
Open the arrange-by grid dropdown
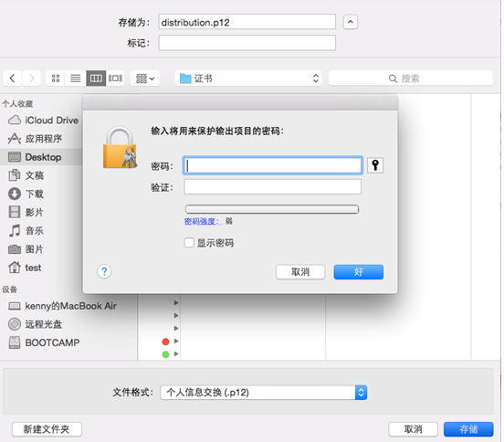point(145,79)
